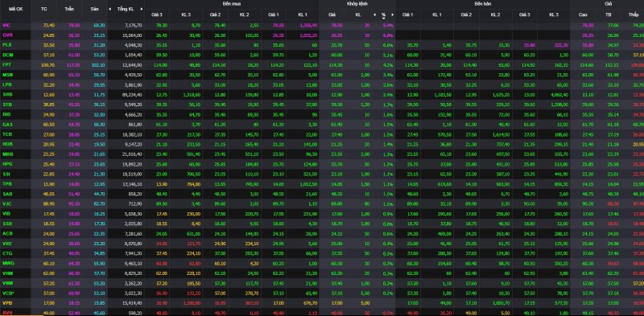The width and height of the screenshot is (644, 316).
Task: Click the Bên bán header group
Action: click(482, 3)
